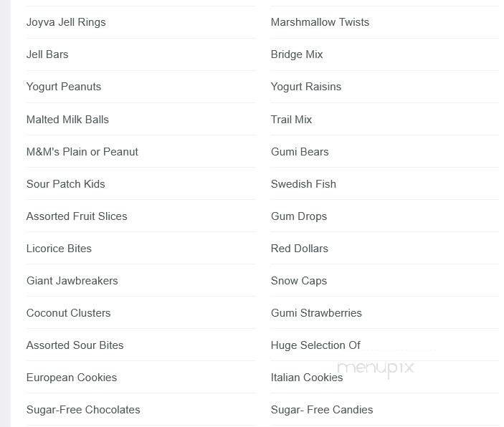Select the Bridge Mix item
This screenshot has width=504, height=427.
click(x=297, y=54)
